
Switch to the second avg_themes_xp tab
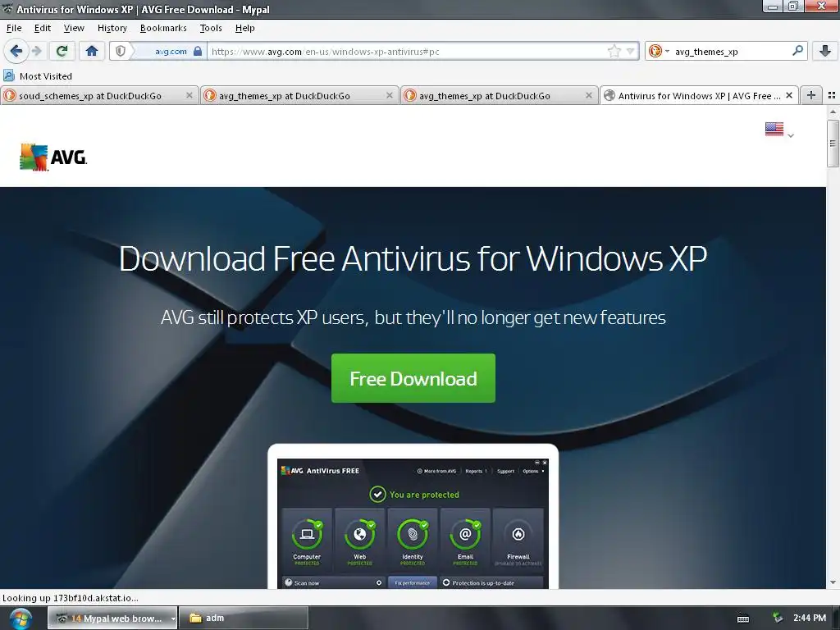click(299, 95)
